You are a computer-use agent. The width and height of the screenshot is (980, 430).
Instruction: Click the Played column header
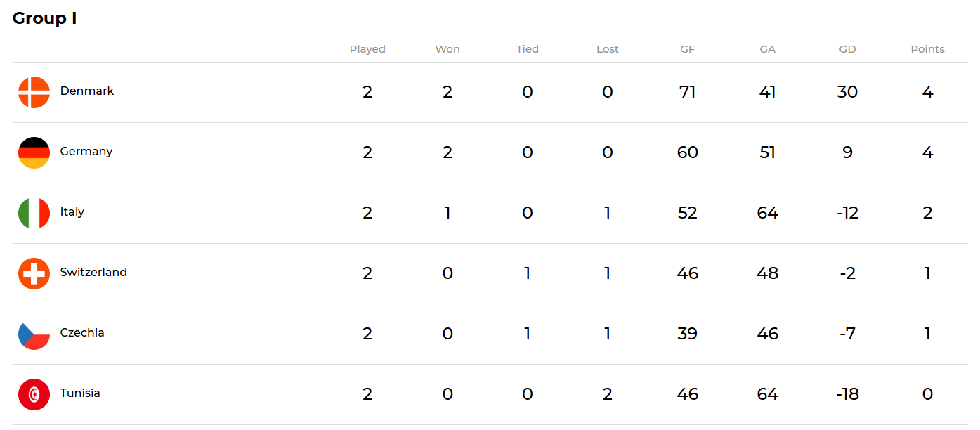367,49
